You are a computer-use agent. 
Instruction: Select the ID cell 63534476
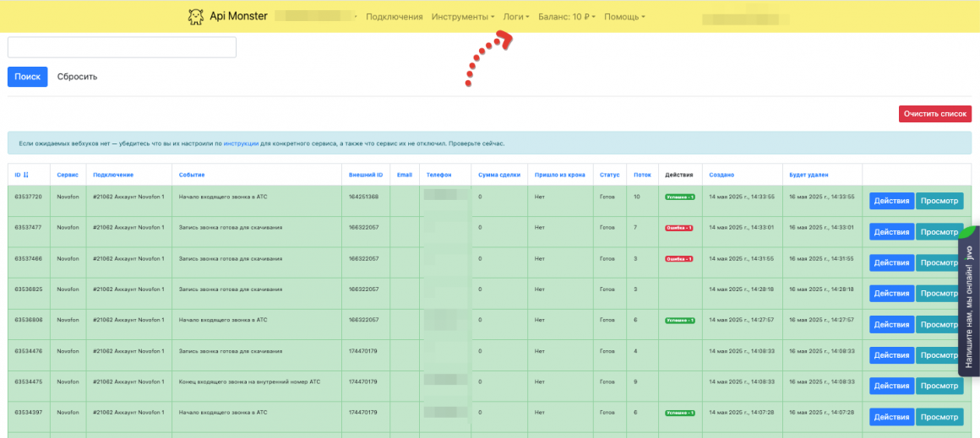[x=28, y=351]
